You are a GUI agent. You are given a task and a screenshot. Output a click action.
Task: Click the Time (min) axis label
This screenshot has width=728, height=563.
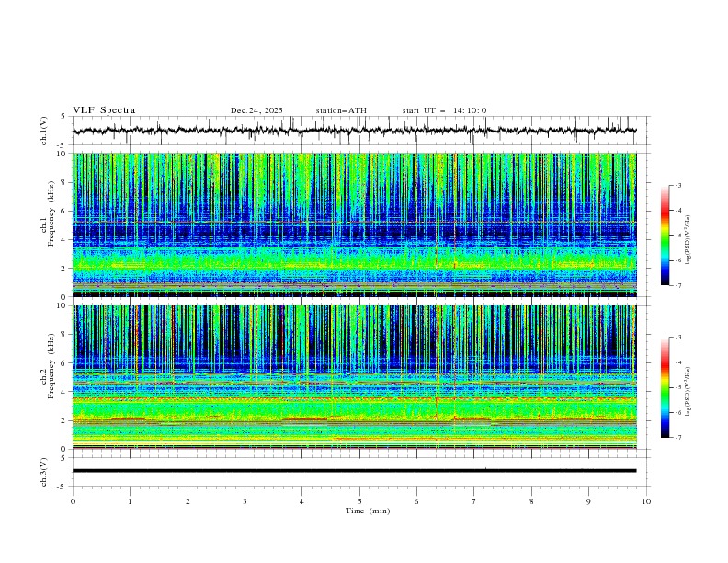pos(368,511)
